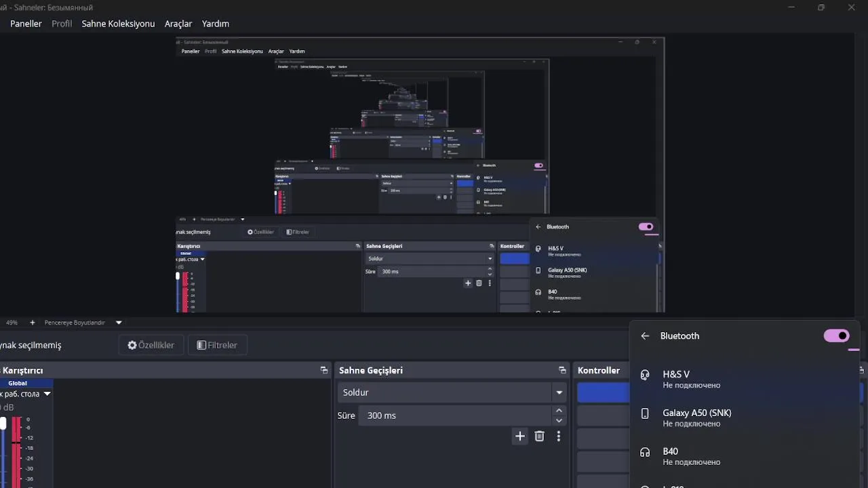Click the dB level readout in the mixer
Viewport: 868px width, 488px height.
[7, 407]
